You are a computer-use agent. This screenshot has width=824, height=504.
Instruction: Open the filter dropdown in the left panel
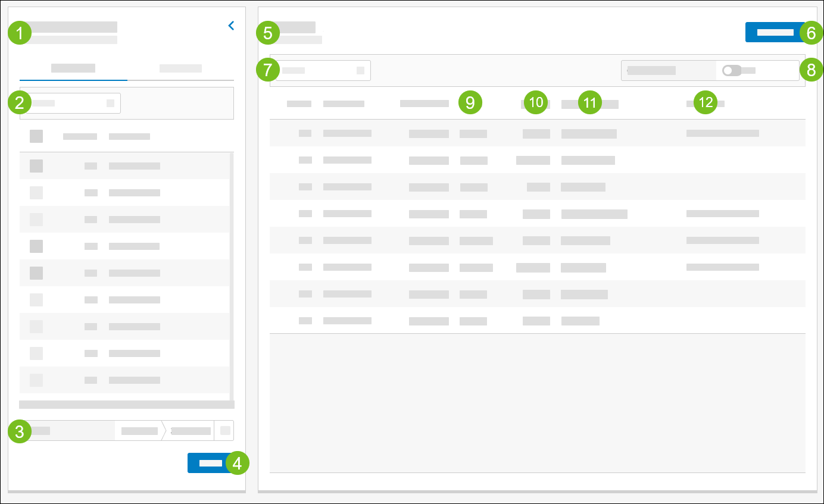(74, 103)
